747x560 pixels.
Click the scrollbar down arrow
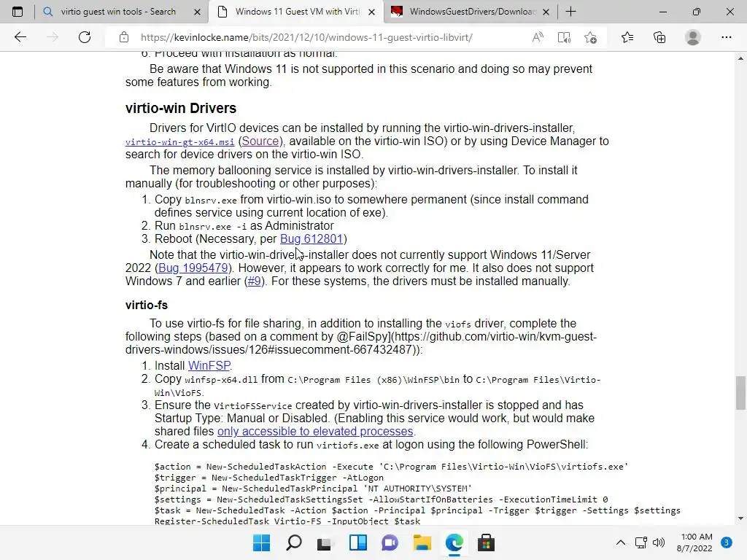[740, 518]
